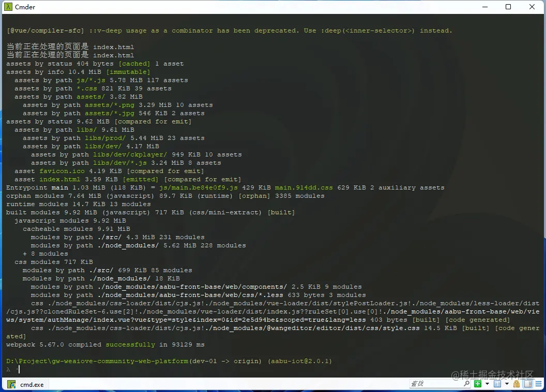This screenshot has height=392, width=546.
Task: Toggle the scroll panel icon beside padlock
Action: click(x=528, y=384)
